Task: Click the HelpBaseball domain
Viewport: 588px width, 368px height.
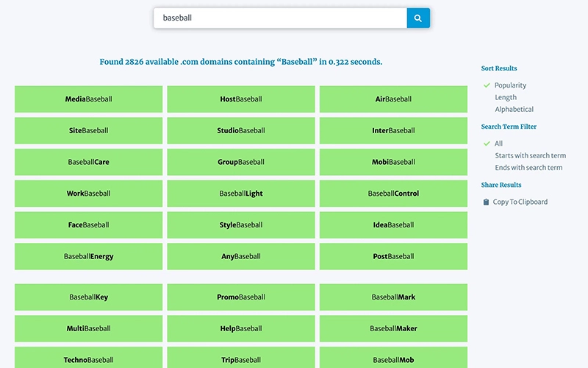Action: click(x=241, y=328)
